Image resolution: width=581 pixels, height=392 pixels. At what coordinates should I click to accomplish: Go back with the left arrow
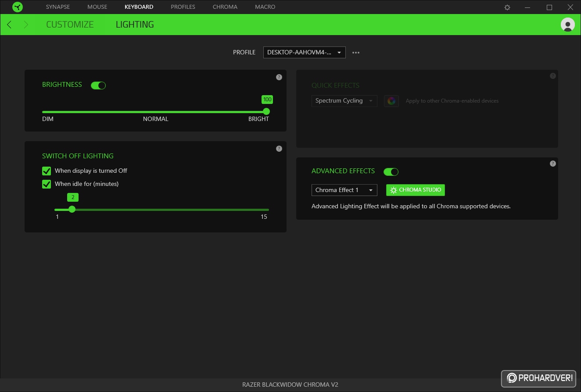tap(9, 25)
